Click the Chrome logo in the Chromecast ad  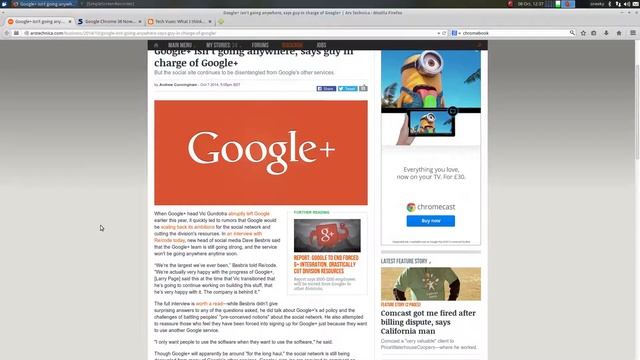click(411, 207)
